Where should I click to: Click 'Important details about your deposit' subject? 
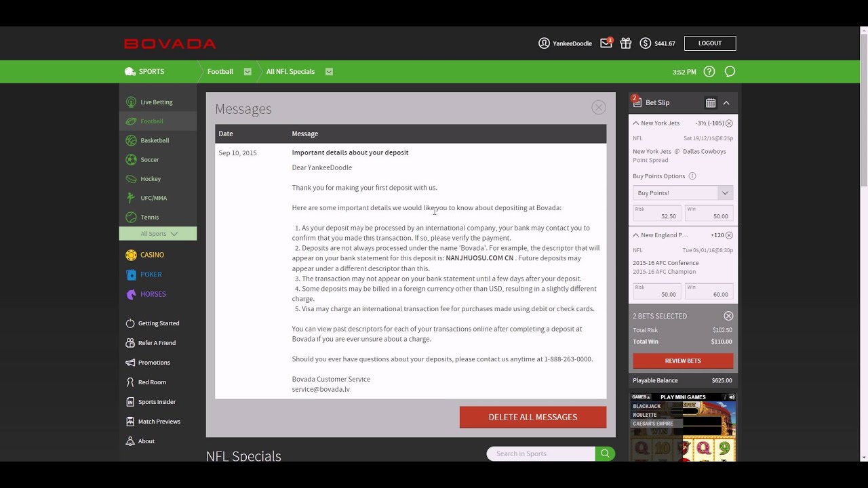[350, 152]
